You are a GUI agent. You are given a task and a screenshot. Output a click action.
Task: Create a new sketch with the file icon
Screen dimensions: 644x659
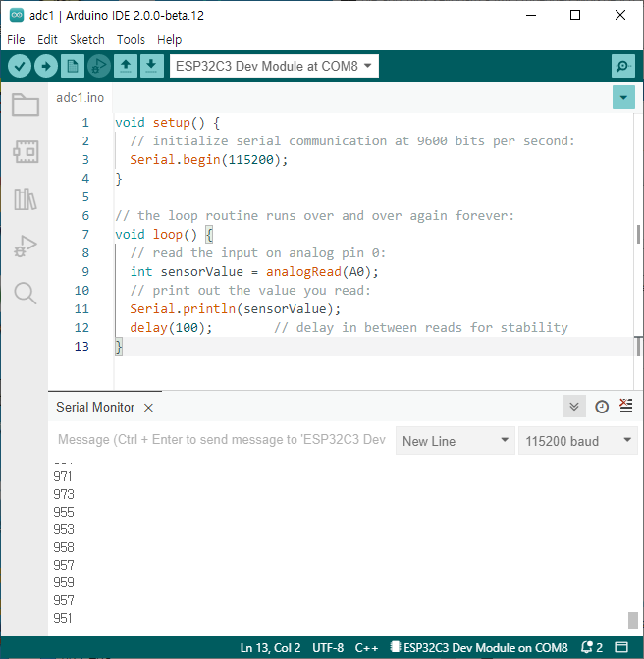pos(73,66)
